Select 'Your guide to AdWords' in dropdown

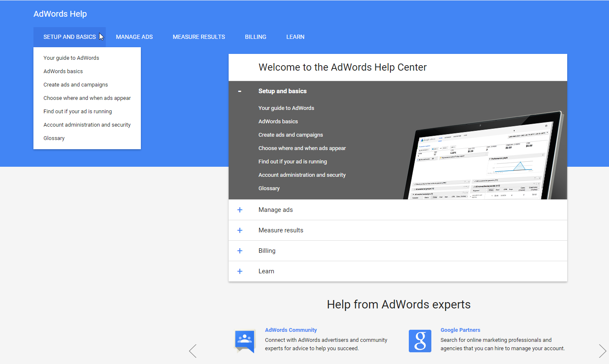[x=71, y=58]
